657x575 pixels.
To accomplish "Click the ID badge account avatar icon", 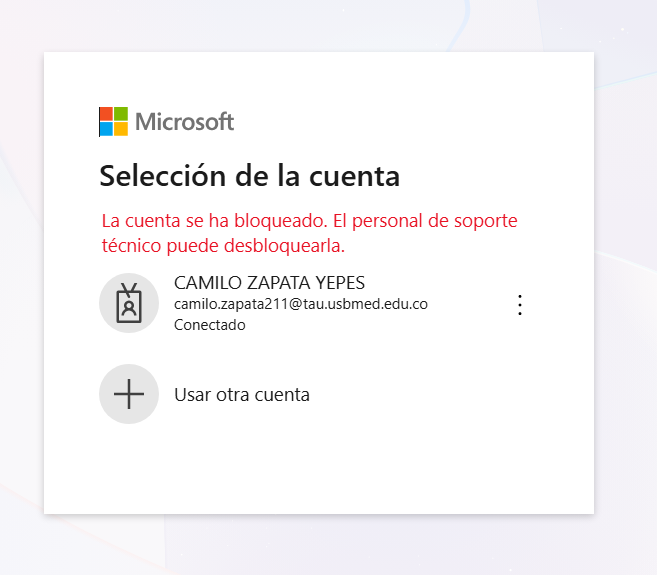I will point(129,303).
